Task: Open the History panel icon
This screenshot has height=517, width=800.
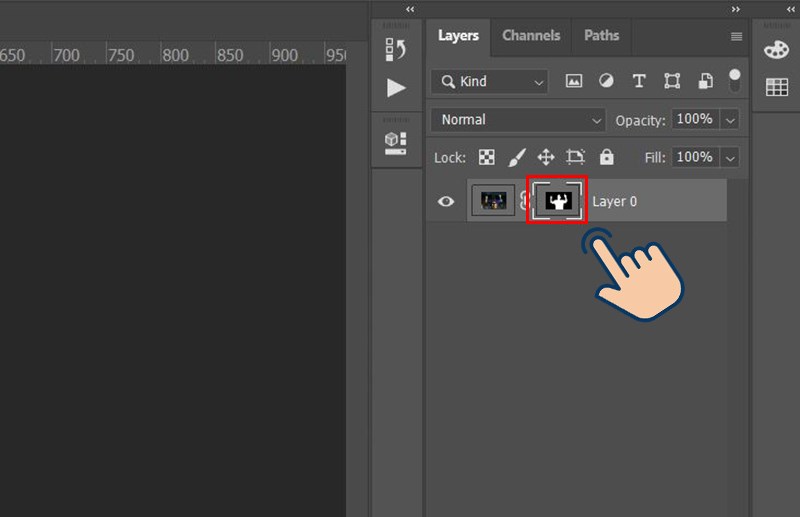Action: (396, 50)
